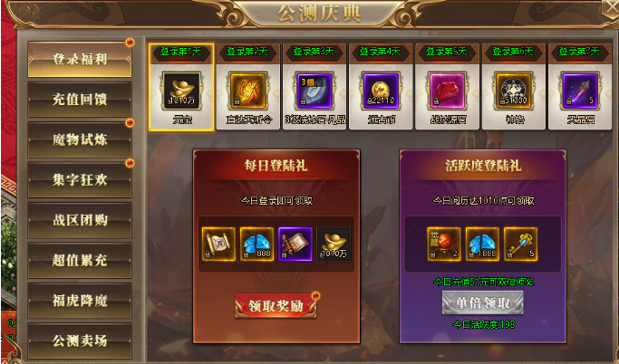This screenshot has height=364, width=619.
Task: Click the blue diamond 888 daily reward
Action: pos(257,244)
